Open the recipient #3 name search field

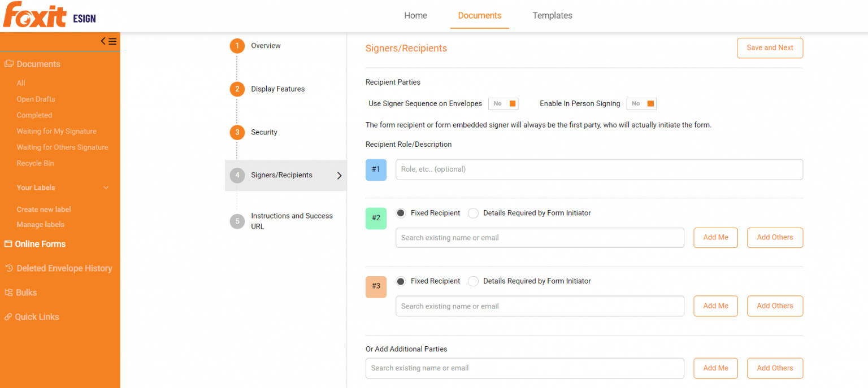pos(540,306)
